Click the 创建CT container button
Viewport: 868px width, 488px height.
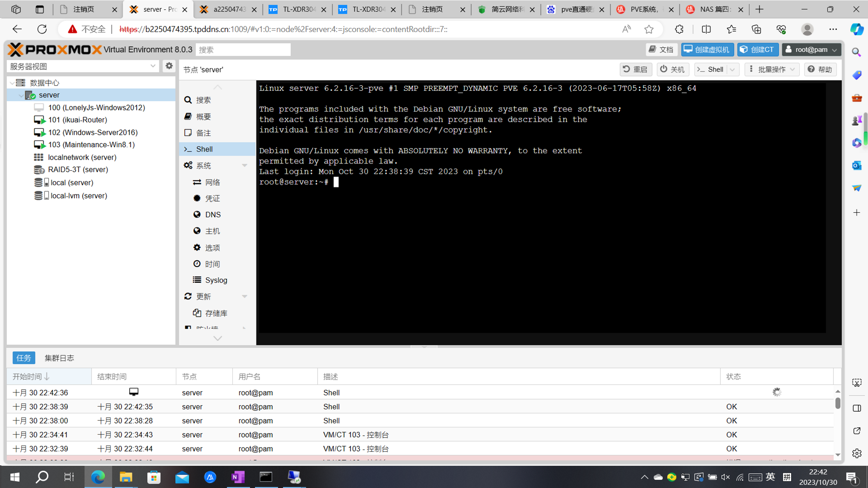(x=757, y=49)
